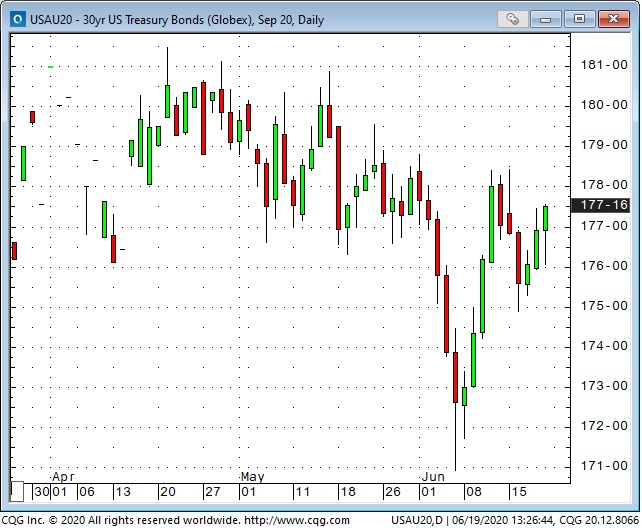Click the 173-00 price axis label
642x528 pixels.
[604, 386]
